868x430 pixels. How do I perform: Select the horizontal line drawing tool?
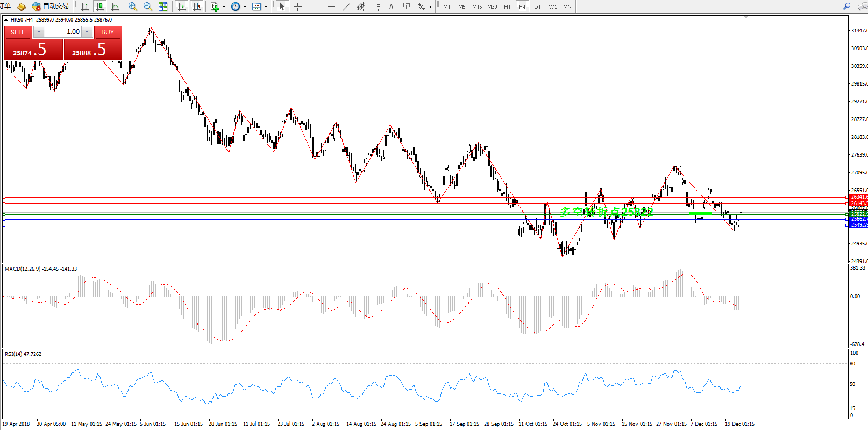click(x=331, y=6)
